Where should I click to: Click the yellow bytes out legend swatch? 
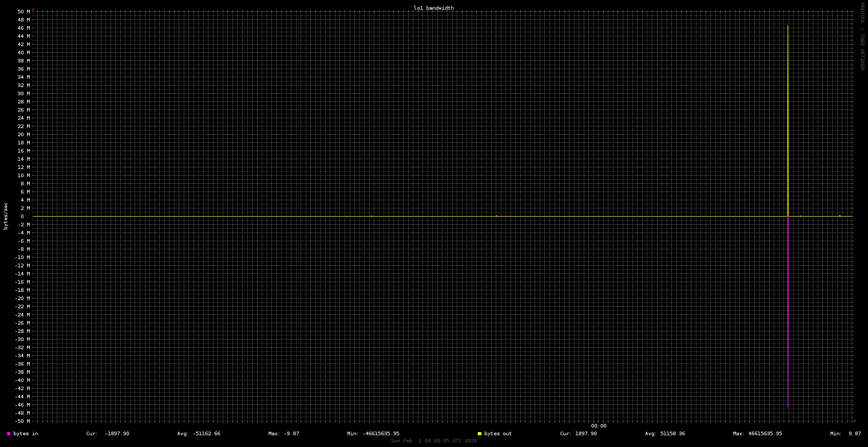[479, 434]
